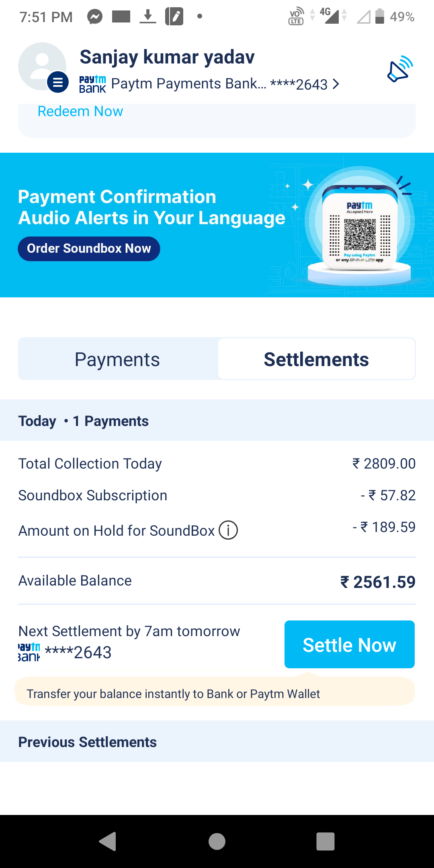Open the hamburger menu on profile avatar
The height and width of the screenshot is (868, 434).
(58, 82)
